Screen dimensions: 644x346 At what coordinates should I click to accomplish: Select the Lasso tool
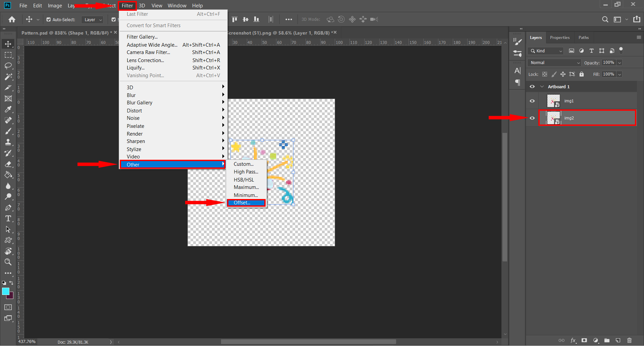pos(8,66)
